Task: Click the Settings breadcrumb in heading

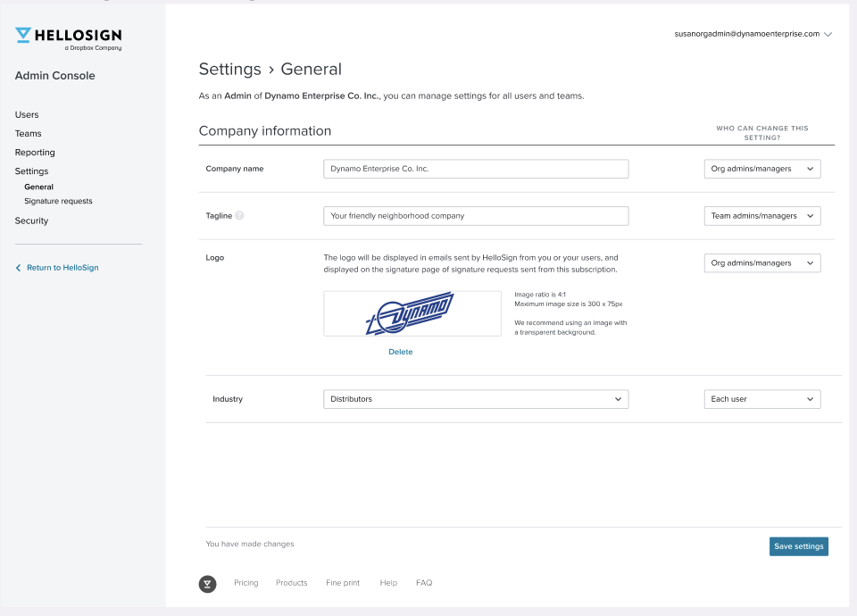Action: click(x=230, y=70)
